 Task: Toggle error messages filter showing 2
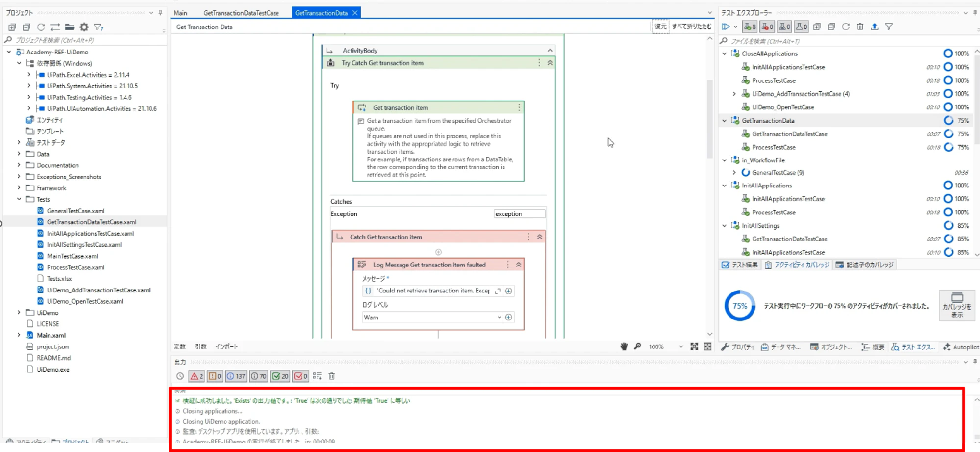[x=197, y=376]
